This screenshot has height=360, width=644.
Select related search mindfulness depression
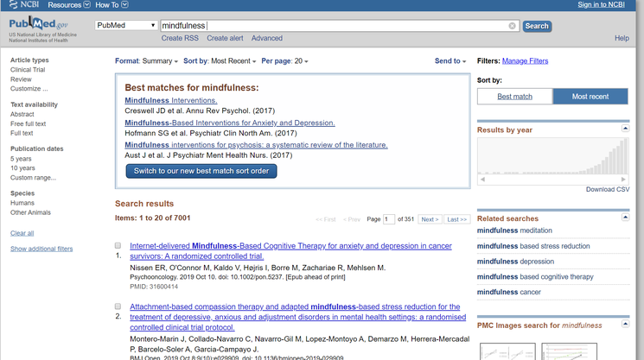pos(515,262)
